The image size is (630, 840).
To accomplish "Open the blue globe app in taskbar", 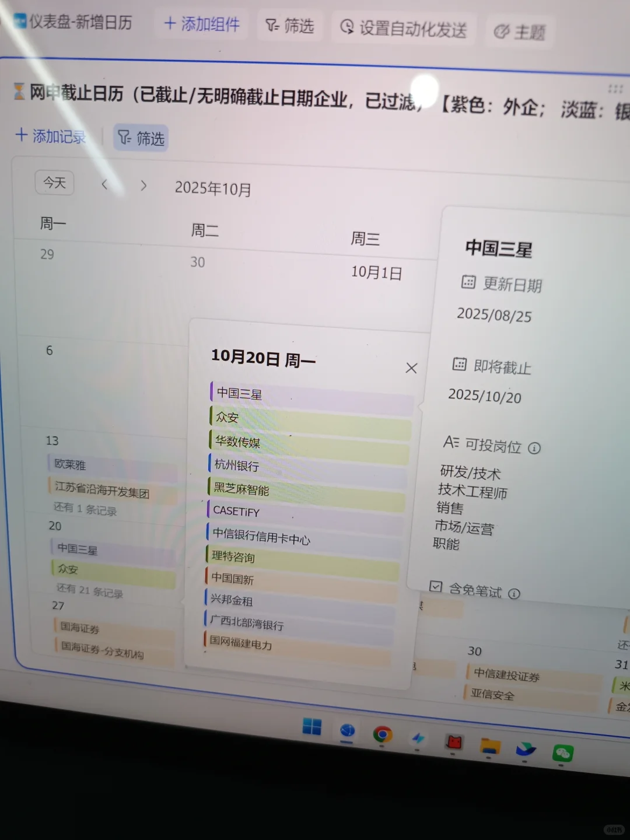I will (x=347, y=731).
